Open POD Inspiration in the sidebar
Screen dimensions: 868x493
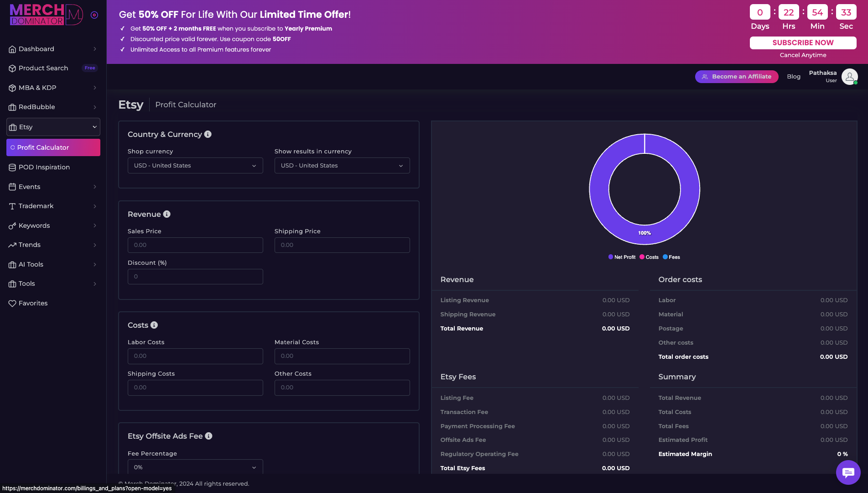(x=44, y=167)
